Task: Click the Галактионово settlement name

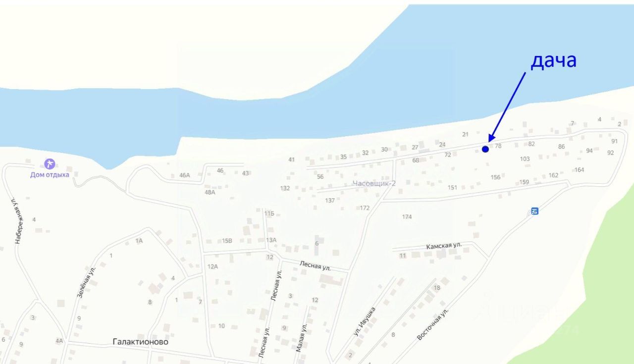Action: pyautogui.click(x=141, y=342)
